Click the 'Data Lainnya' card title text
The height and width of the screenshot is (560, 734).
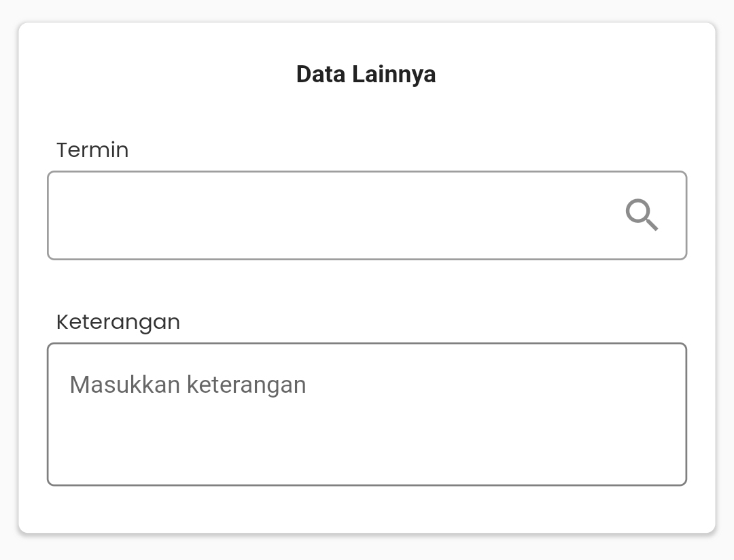click(366, 75)
